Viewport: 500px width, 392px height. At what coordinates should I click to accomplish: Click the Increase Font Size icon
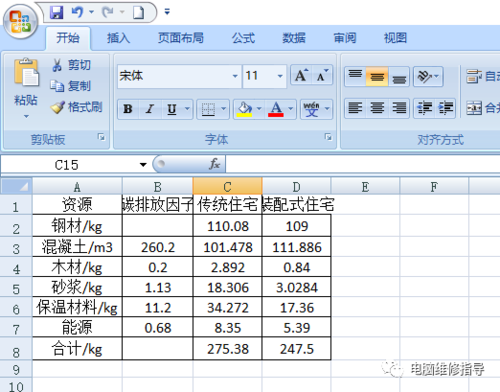301,76
